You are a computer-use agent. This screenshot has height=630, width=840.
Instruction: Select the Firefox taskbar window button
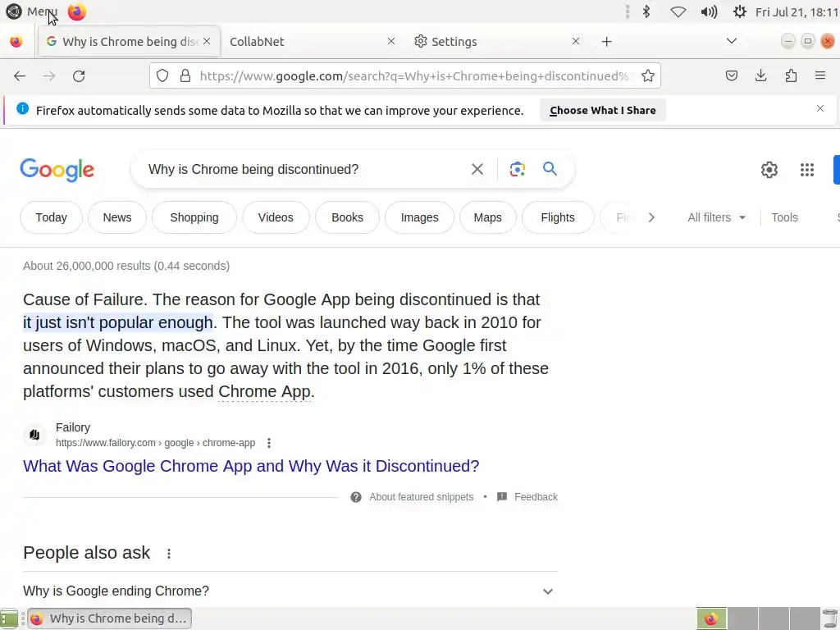click(x=109, y=619)
